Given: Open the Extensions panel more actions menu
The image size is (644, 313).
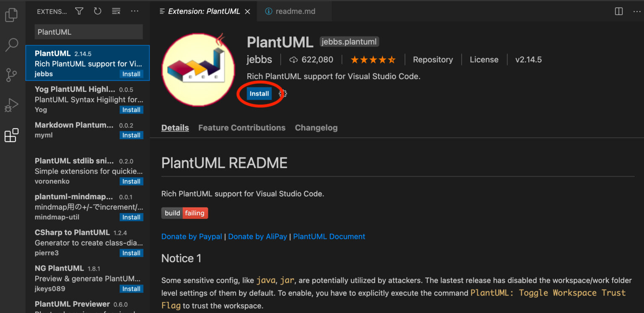Looking at the screenshot, I should (x=135, y=11).
